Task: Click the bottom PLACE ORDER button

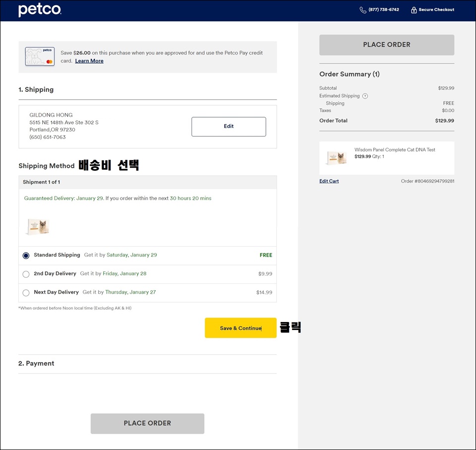Action: pos(148,423)
